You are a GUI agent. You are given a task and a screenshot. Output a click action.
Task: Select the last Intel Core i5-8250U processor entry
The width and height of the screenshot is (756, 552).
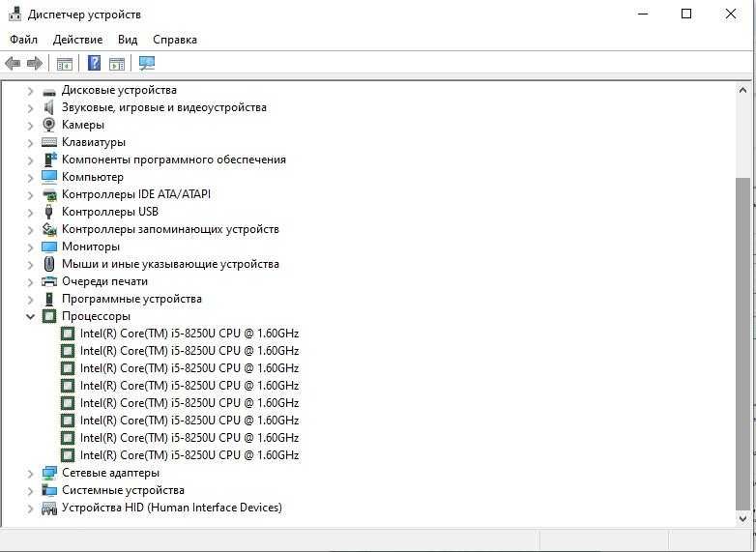189,455
